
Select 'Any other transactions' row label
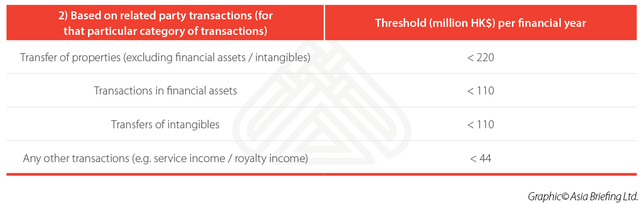[x=165, y=158]
